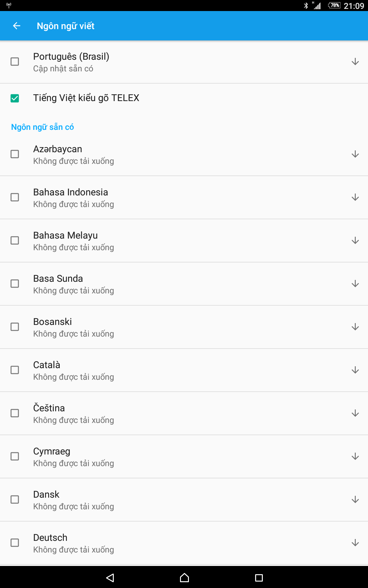Download the Português (Brasil) update arrow
368x588 pixels.
click(355, 62)
